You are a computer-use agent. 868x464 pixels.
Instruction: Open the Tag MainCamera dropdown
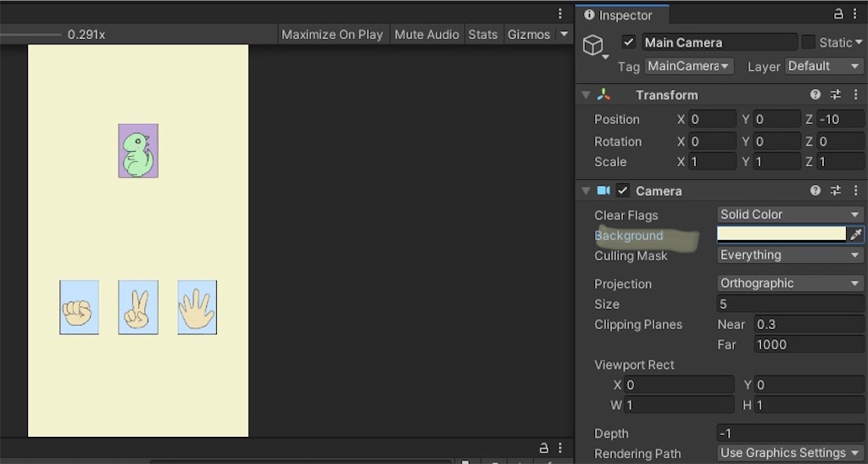pos(688,66)
